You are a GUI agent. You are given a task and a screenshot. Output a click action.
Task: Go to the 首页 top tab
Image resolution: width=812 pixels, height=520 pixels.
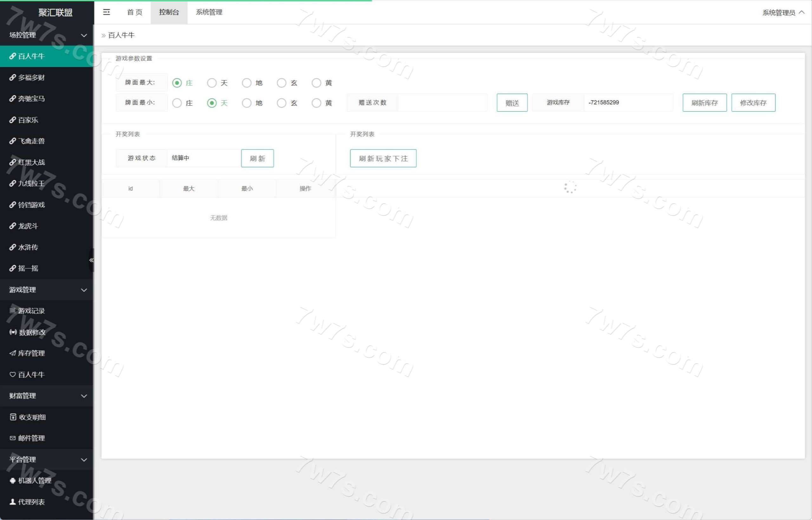pyautogui.click(x=134, y=12)
